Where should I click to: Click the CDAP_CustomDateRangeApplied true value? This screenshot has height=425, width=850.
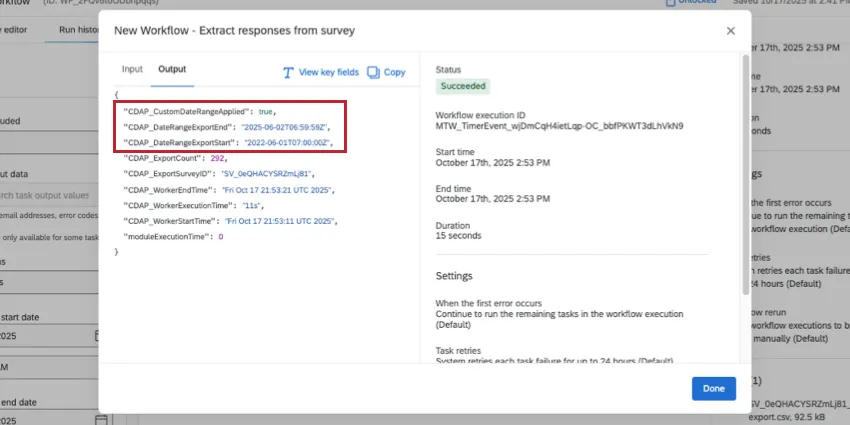265,112
